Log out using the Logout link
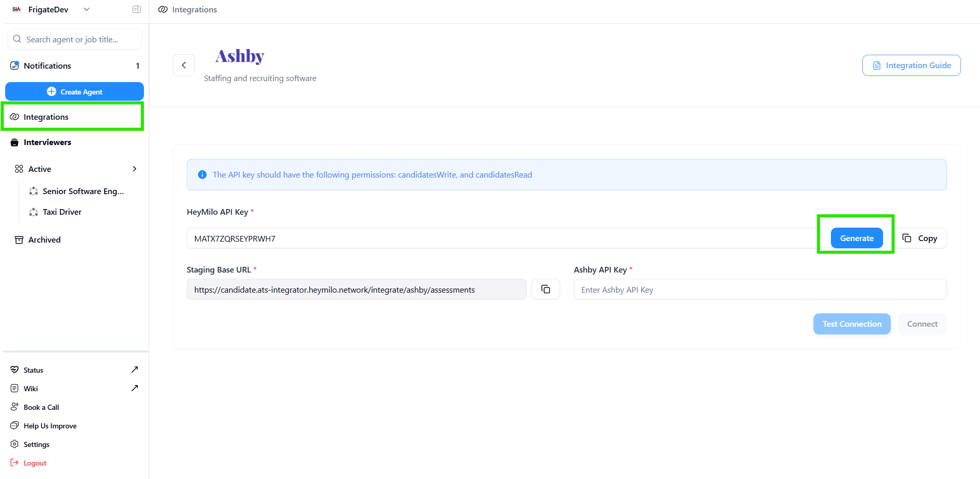The image size is (980, 479). [x=35, y=463]
